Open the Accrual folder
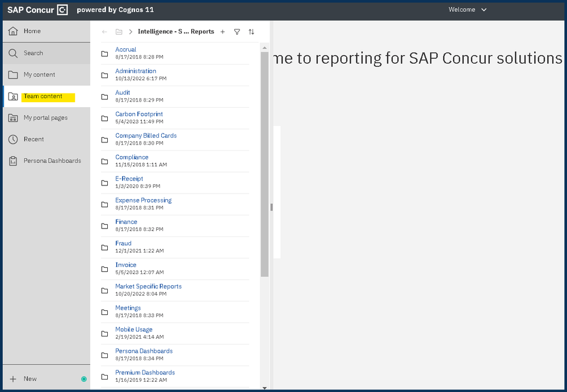This screenshot has width=567, height=392. coord(125,49)
